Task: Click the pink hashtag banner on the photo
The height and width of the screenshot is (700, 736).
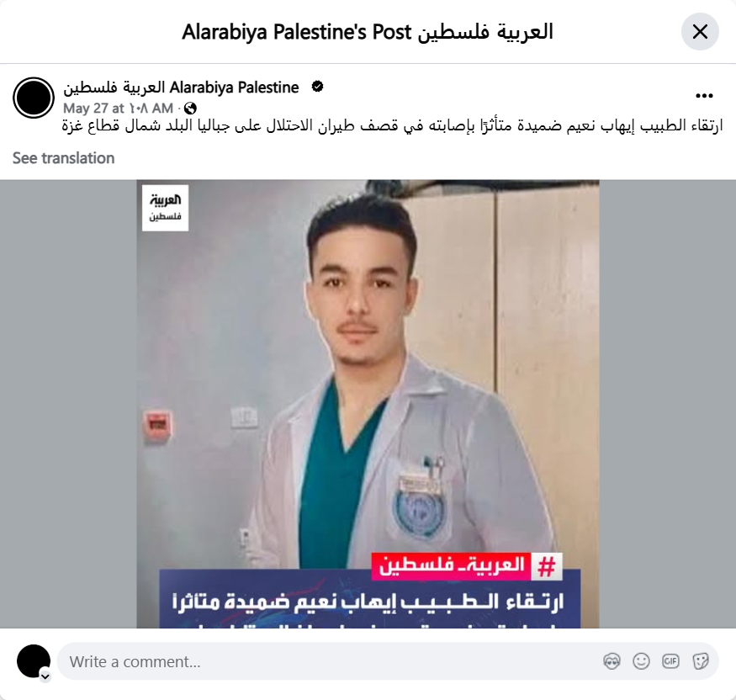Action: (467, 566)
